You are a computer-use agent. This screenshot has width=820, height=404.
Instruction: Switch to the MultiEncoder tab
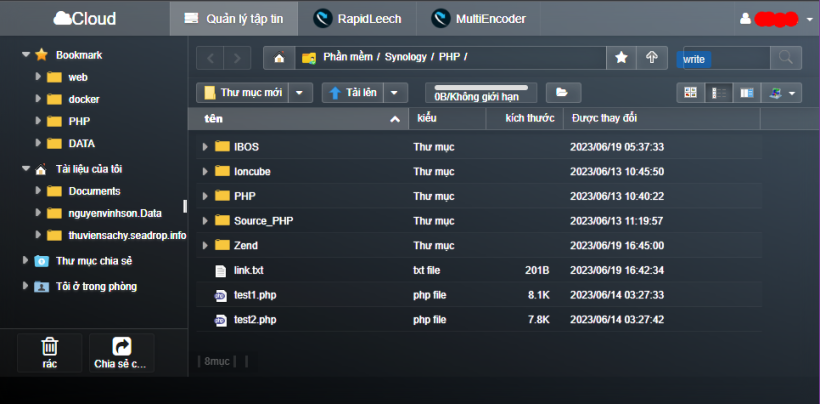click(479, 19)
